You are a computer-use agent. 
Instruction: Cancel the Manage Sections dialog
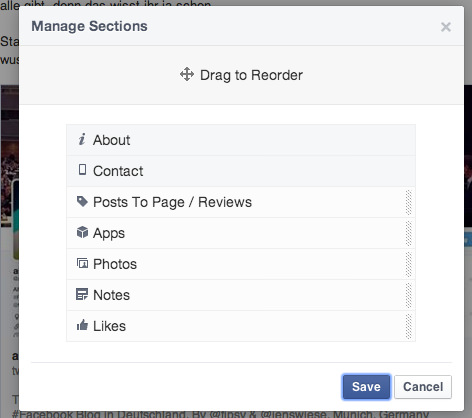pos(423,387)
